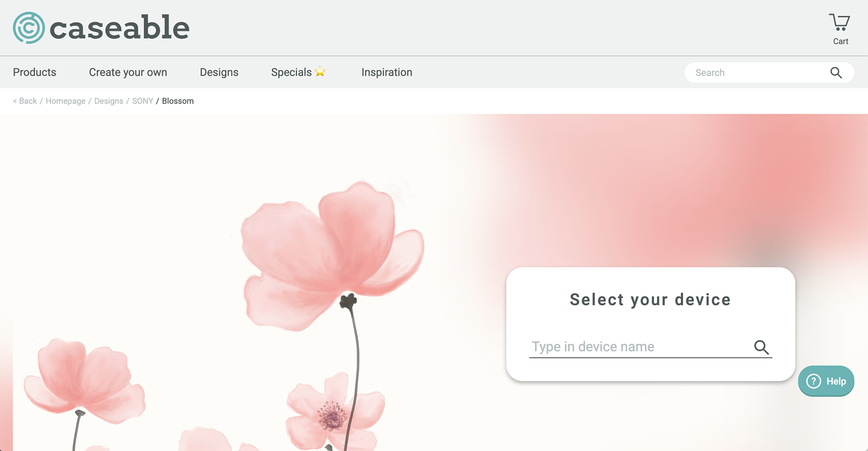
Task: Open the Specials menu
Action: point(298,72)
